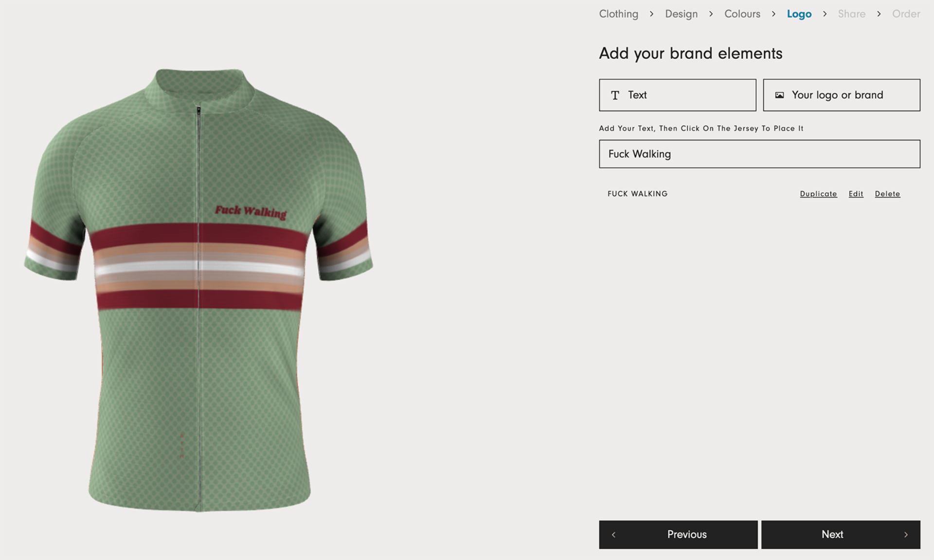Go to the Clothing step in the breadcrumb
The image size is (934, 560).
point(618,14)
